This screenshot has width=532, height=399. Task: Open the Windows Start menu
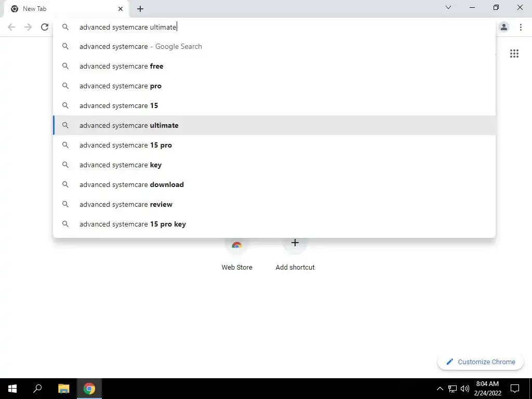coord(12,389)
